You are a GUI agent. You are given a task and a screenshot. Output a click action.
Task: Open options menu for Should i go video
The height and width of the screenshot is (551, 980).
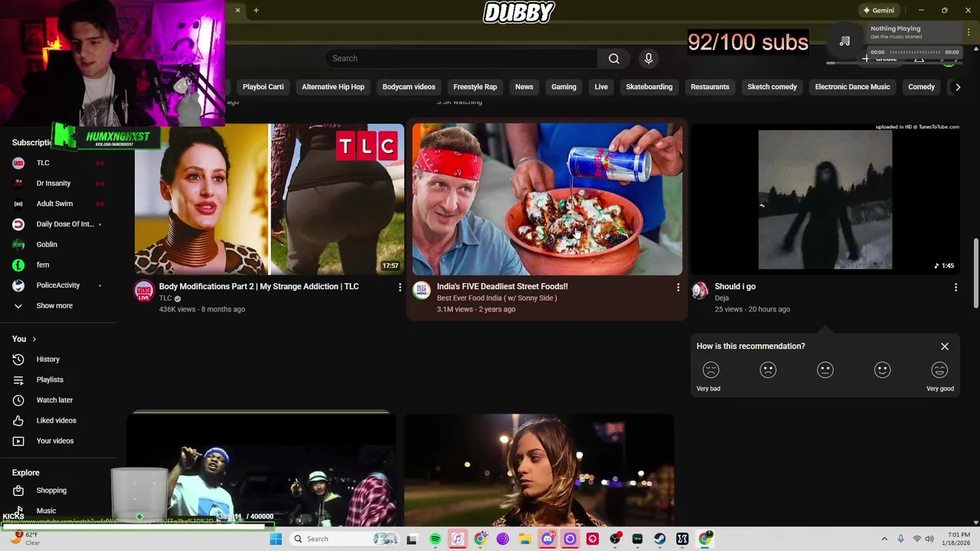pyautogui.click(x=955, y=287)
